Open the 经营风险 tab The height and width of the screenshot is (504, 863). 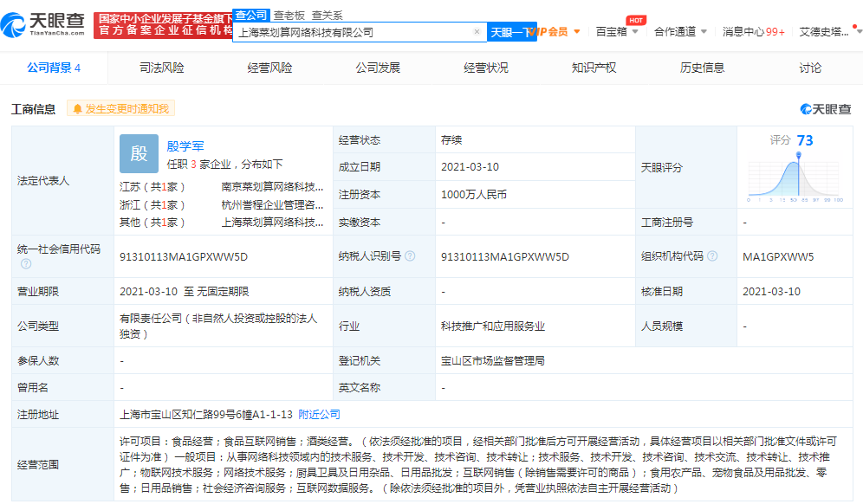(269, 68)
